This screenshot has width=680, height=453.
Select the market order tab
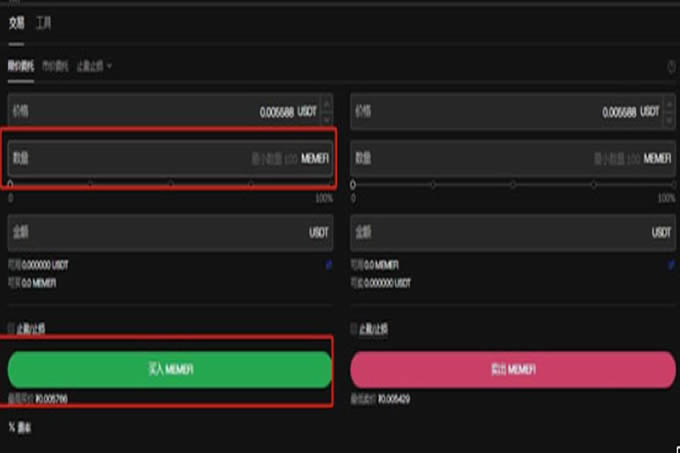[x=55, y=66]
